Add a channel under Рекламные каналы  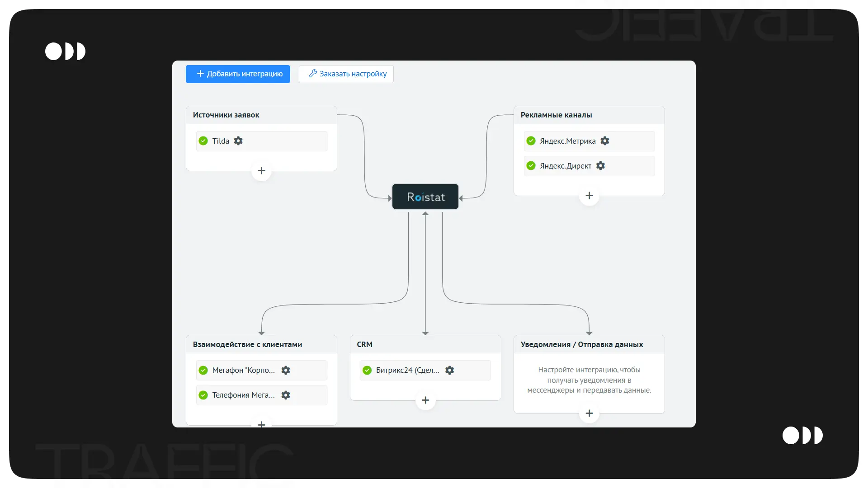589,196
